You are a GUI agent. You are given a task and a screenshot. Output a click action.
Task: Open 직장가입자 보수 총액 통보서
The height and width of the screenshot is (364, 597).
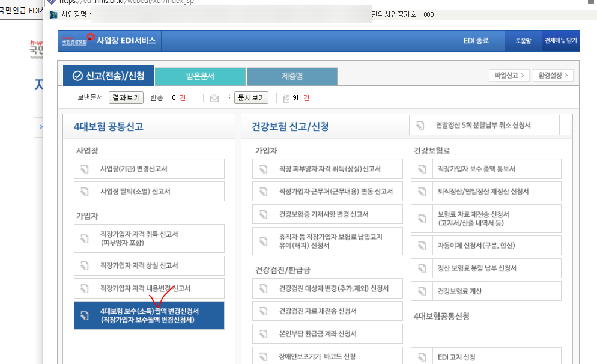486,169
